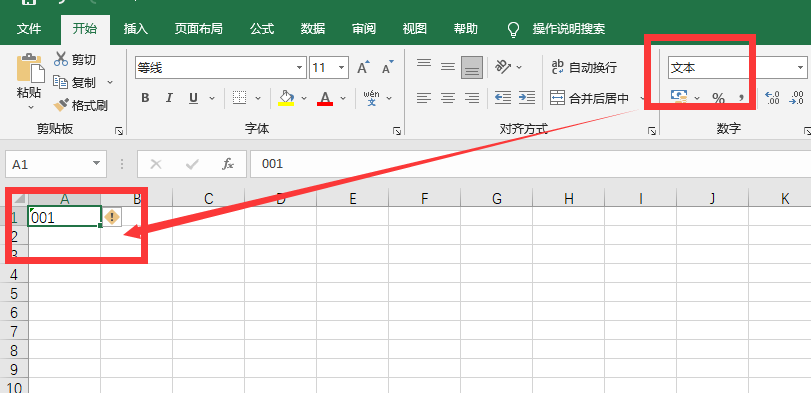
Task: Expand copy options arrow
Action: pyautogui.click(x=110, y=82)
